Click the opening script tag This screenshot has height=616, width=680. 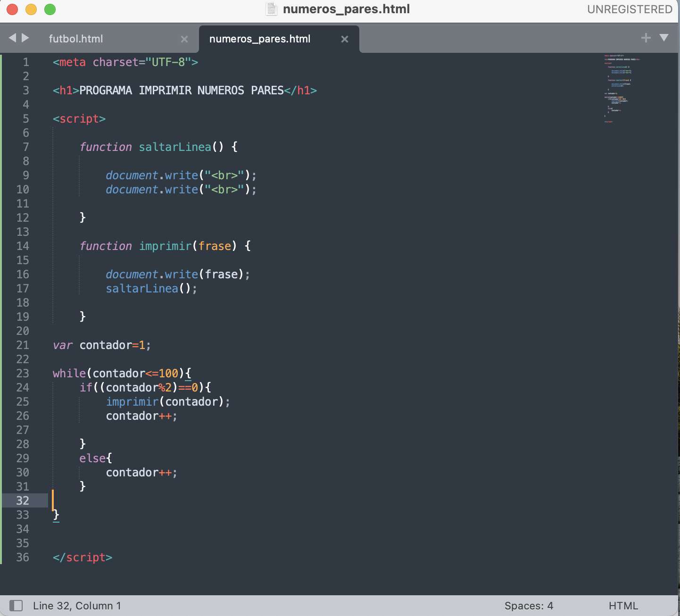point(79,119)
